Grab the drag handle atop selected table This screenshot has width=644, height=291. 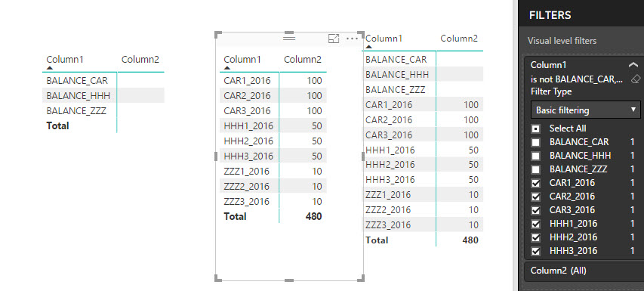(290, 38)
